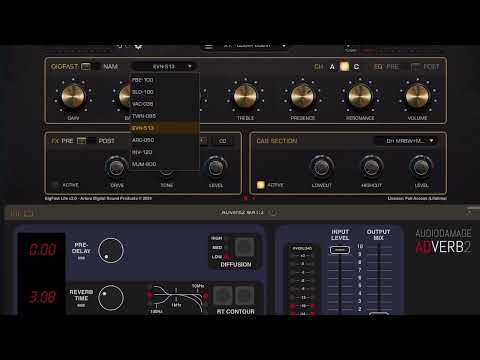Click the TREBLE knob
Screen dimensions: 480x360
(245, 96)
